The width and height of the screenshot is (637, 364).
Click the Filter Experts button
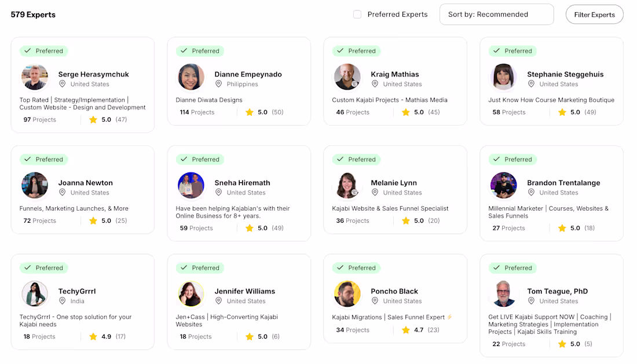click(x=594, y=14)
